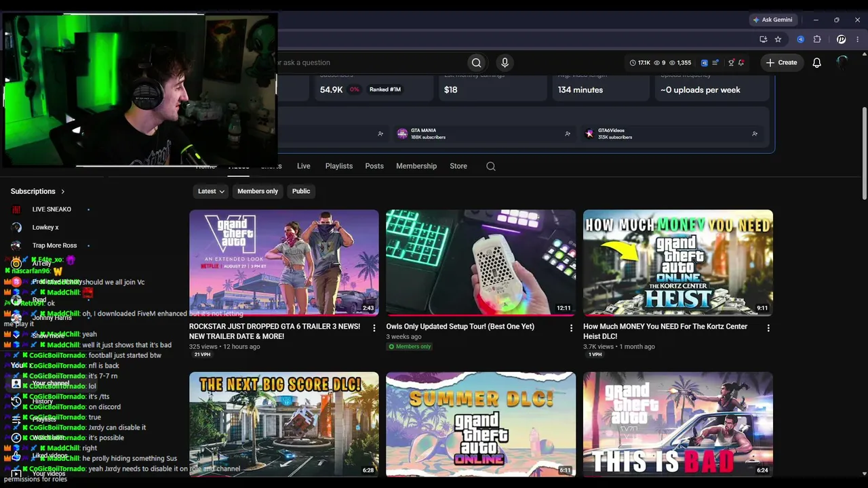Click the Ask Gemini button
This screenshot has height=488, width=868.
coord(772,20)
